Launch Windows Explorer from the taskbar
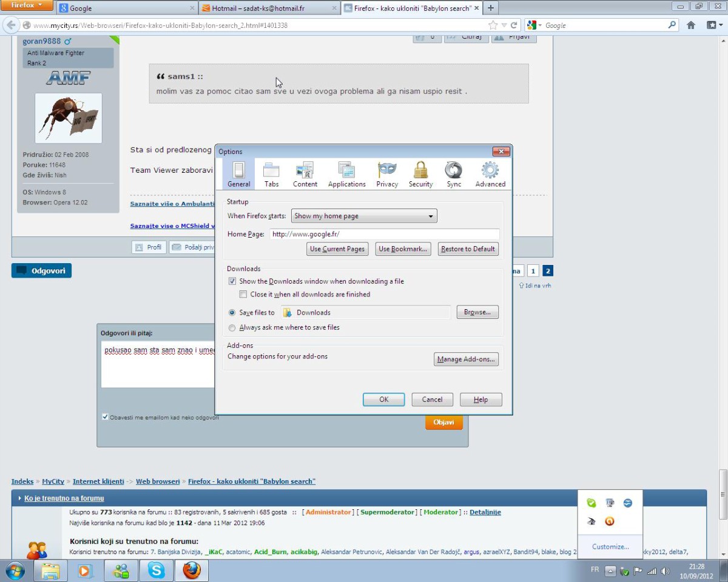 [x=51, y=570]
